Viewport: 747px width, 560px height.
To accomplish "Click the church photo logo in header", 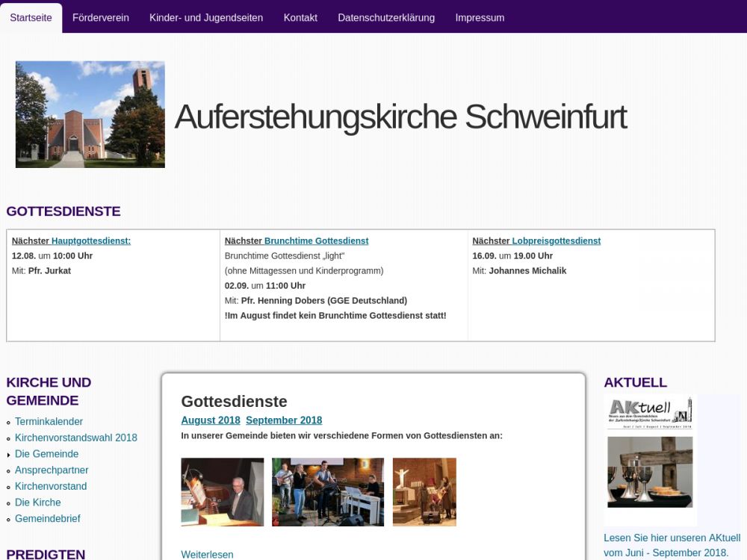I will pos(90,114).
